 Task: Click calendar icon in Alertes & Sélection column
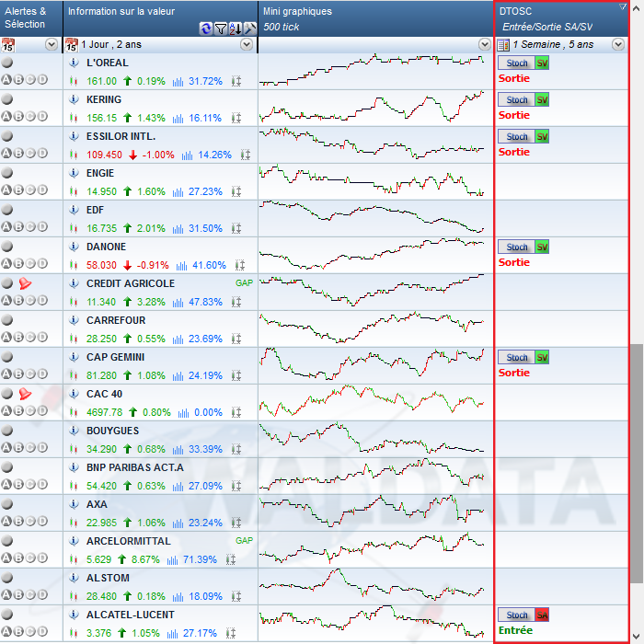[x=7, y=45]
